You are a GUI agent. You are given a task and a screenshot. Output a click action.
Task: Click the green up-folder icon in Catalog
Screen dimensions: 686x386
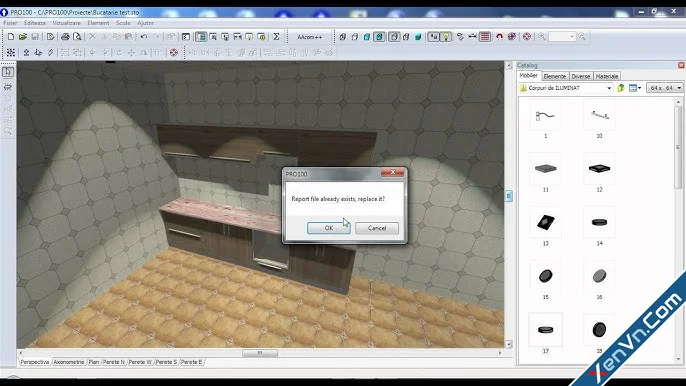(621, 88)
